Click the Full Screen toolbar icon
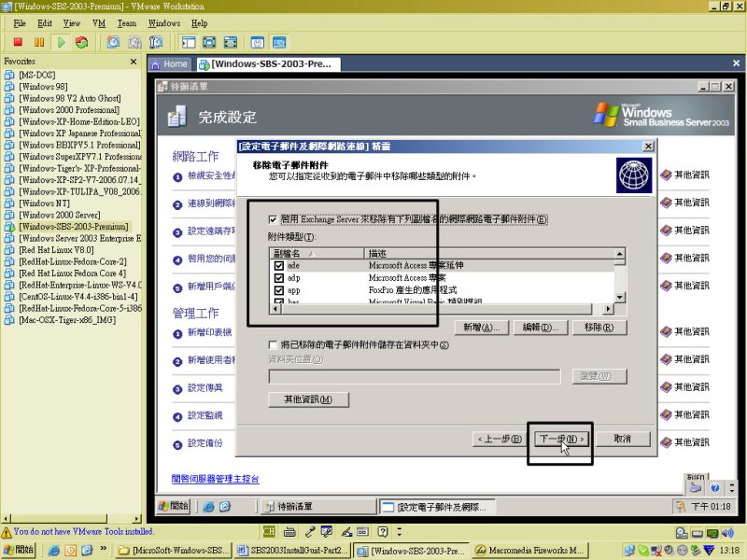The image size is (747, 560). (209, 42)
